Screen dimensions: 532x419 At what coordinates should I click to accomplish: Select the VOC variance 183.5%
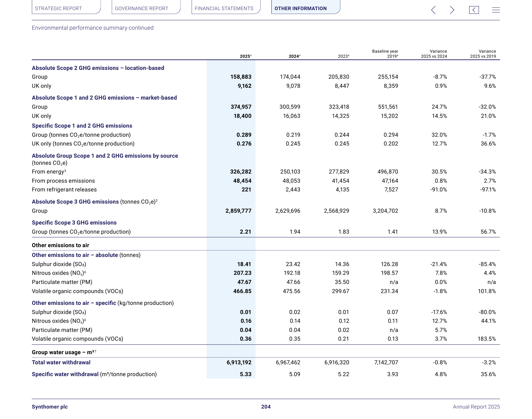tap(487, 339)
